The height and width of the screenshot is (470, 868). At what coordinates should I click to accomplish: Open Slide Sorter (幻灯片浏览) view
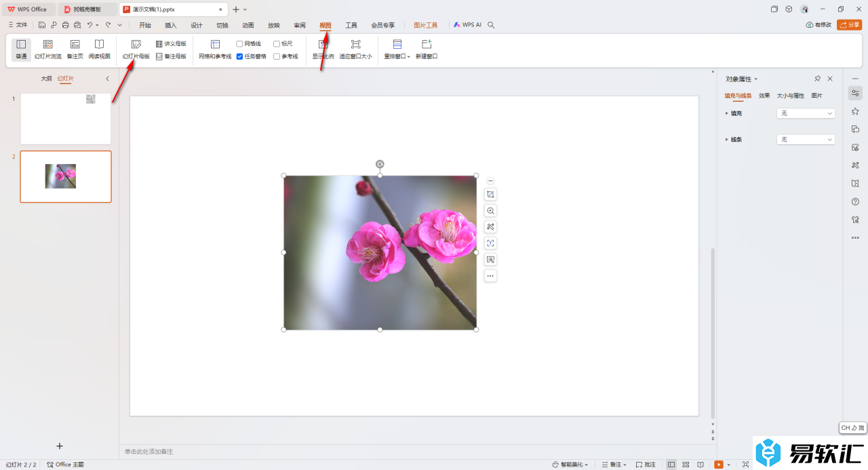[x=48, y=50]
